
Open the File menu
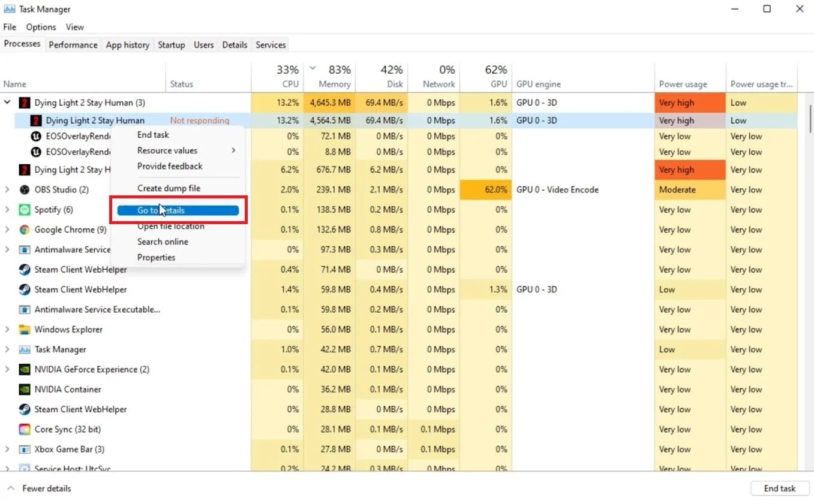[10, 27]
